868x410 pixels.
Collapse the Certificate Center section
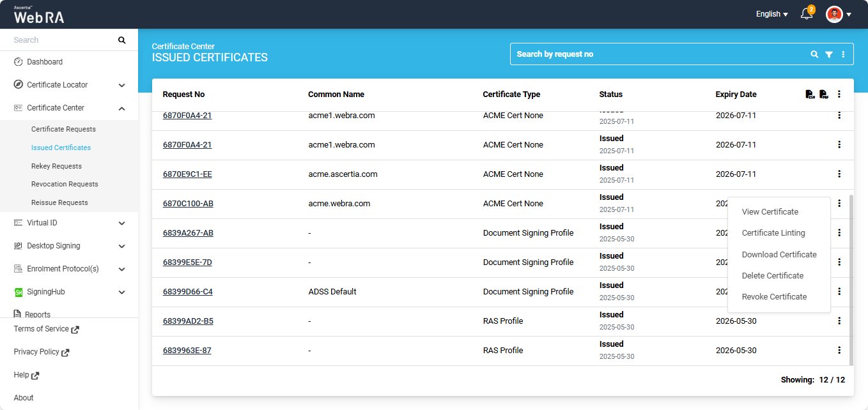[x=121, y=108]
